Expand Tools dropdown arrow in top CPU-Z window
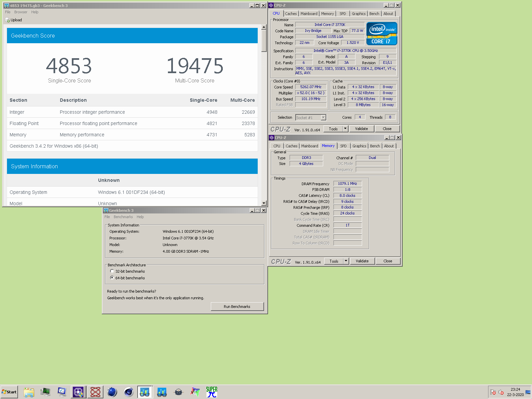This screenshot has height=399, width=532. pyautogui.click(x=345, y=129)
